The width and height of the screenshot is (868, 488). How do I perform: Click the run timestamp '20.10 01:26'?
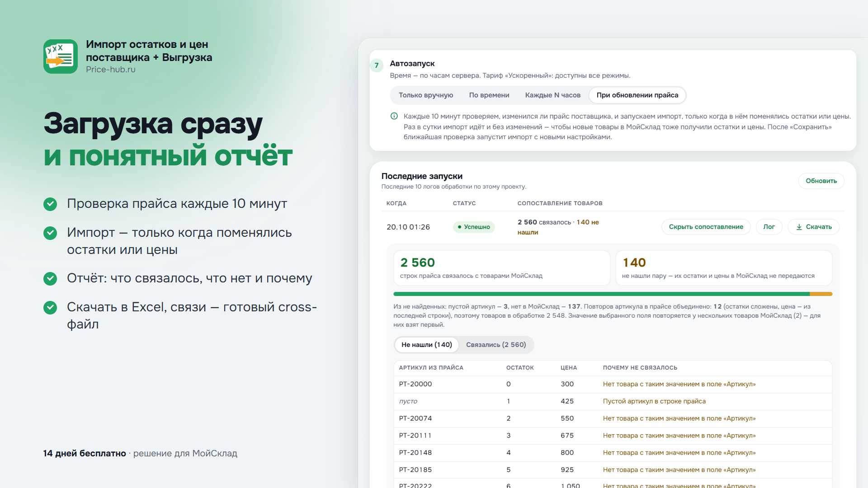(x=408, y=227)
